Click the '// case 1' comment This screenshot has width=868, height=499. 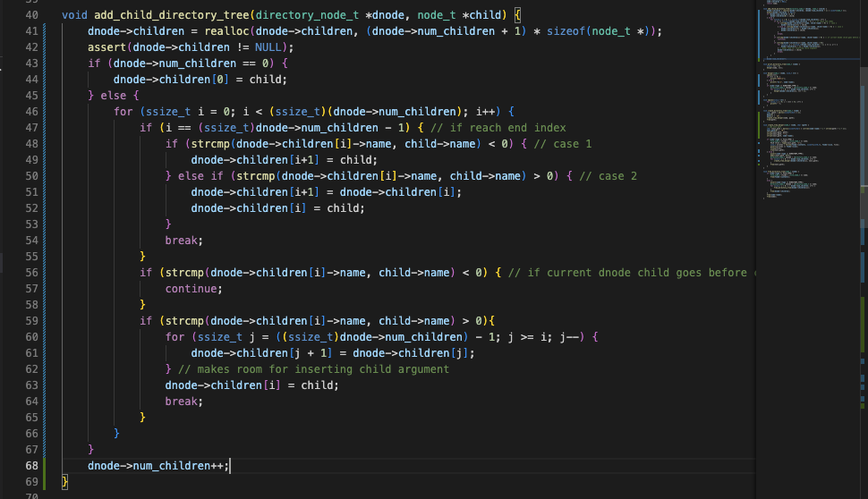click(562, 144)
